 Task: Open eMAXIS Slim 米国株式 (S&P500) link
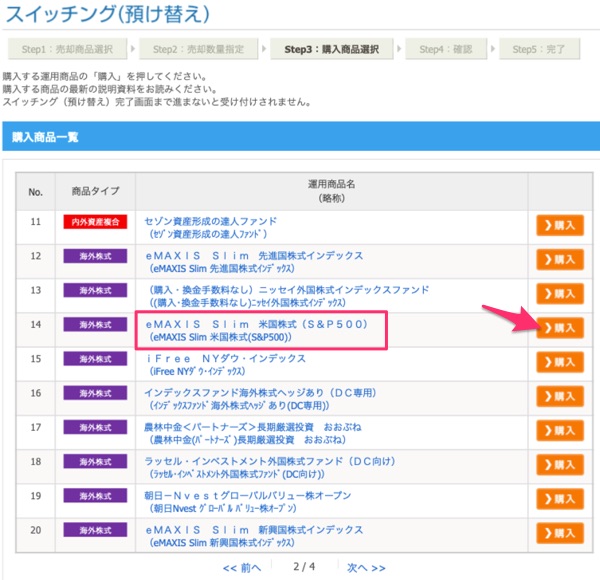pyautogui.click(x=256, y=330)
